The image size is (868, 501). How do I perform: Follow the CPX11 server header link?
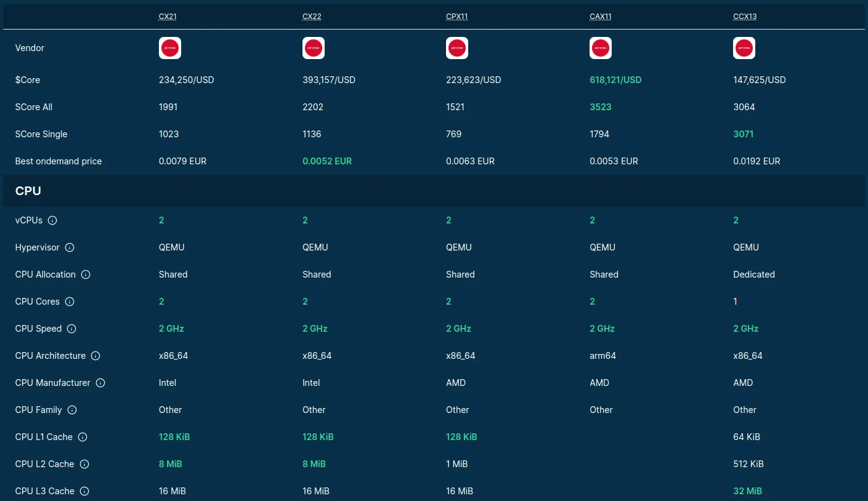tap(457, 17)
